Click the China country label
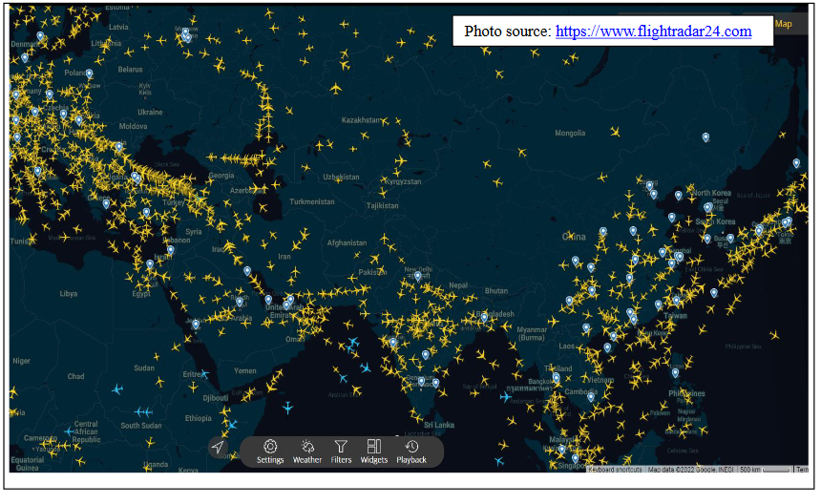 [x=574, y=237]
